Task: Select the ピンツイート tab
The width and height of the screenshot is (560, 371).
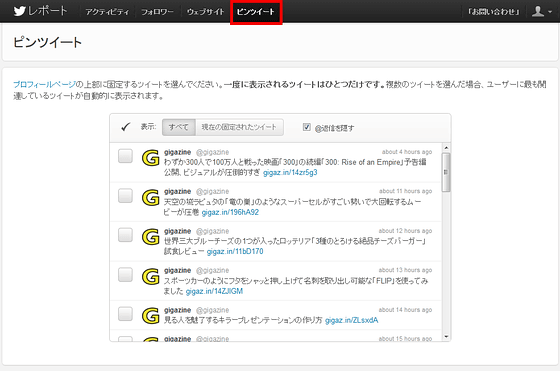Action: coord(256,12)
